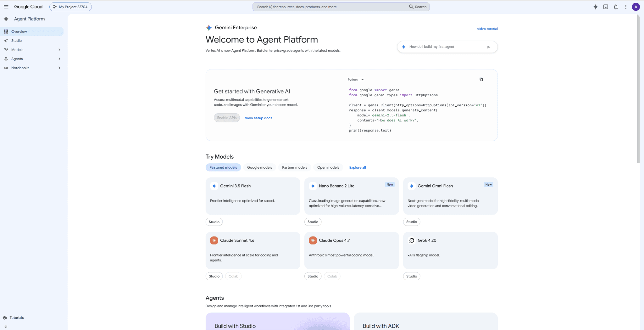The width and height of the screenshot is (644, 330).
Task: Open the Grok 4.20 model card
Action: [450, 250]
